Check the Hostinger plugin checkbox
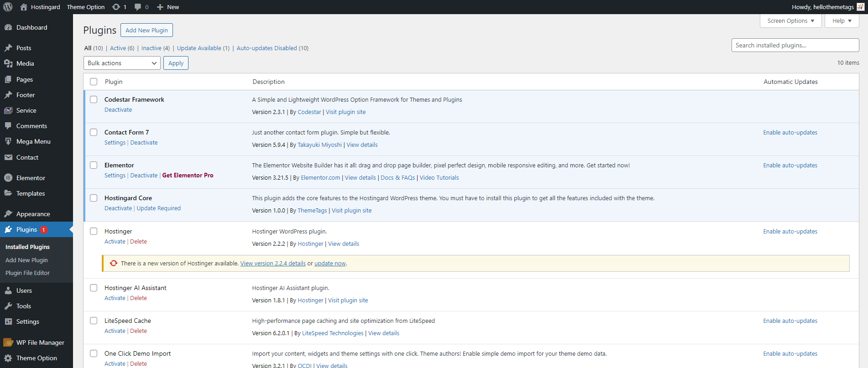 [94, 231]
